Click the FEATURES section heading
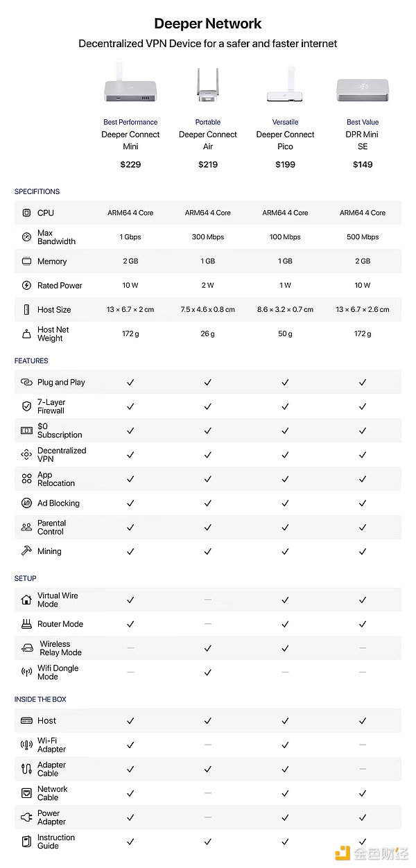 pyautogui.click(x=31, y=361)
